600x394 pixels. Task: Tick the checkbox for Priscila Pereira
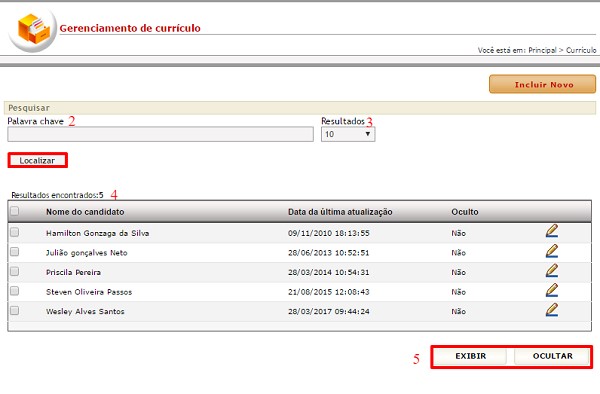click(15, 271)
